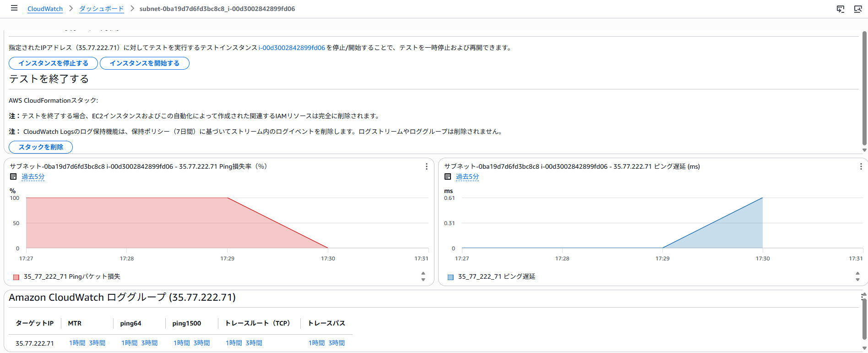Click スタックを削除 button
The height and width of the screenshot is (353, 868).
click(x=41, y=147)
